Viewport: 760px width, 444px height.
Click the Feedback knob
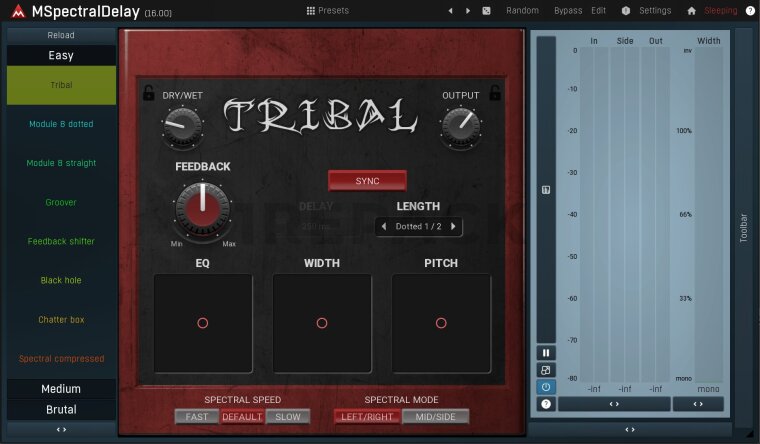(x=202, y=206)
